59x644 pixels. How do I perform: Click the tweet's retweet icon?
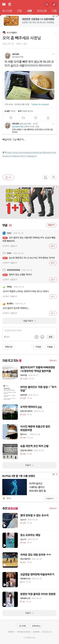click(23, 118)
